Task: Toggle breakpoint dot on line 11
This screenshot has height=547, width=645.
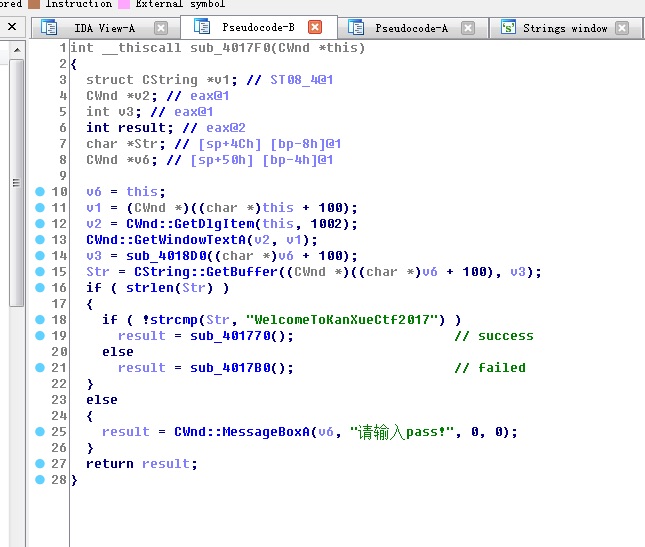Action: pos(40,208)
